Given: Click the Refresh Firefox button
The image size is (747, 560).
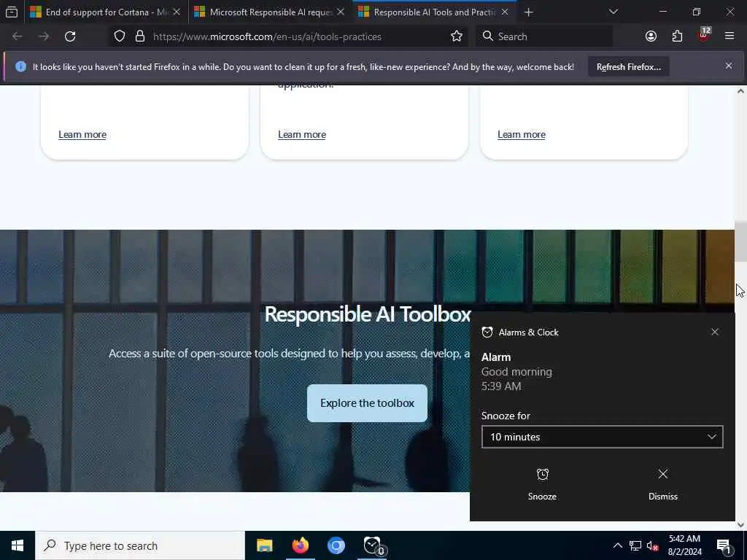Looking at the screenshot, I should (x=628, y=67).
